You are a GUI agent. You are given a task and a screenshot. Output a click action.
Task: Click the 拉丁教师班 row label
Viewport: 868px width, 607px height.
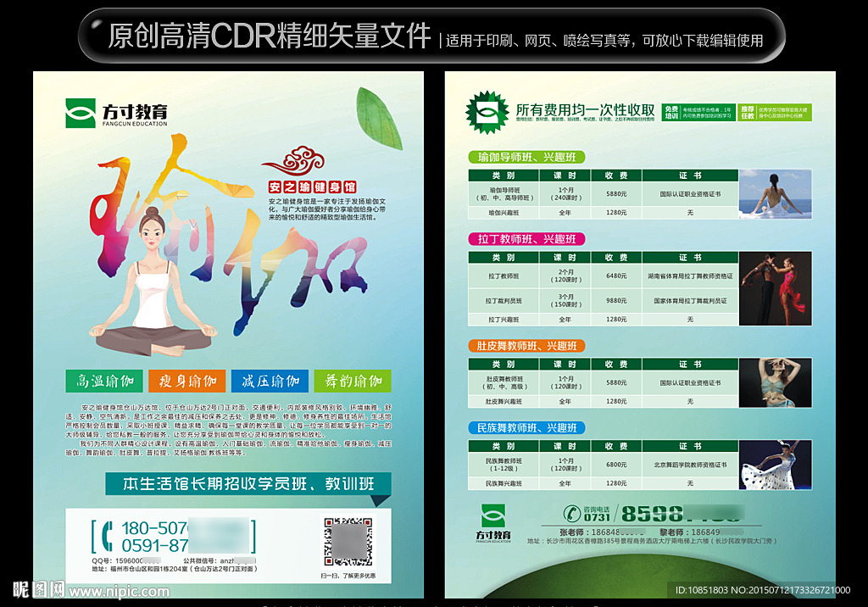[504, 276]
